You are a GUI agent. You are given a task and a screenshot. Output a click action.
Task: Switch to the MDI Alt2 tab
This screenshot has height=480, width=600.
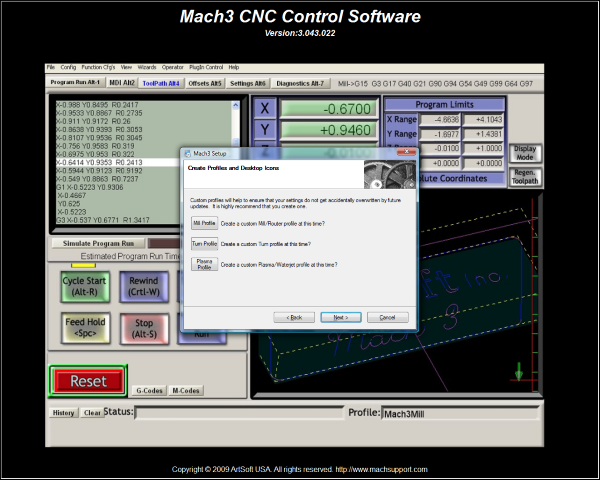(x=121, y=83)
